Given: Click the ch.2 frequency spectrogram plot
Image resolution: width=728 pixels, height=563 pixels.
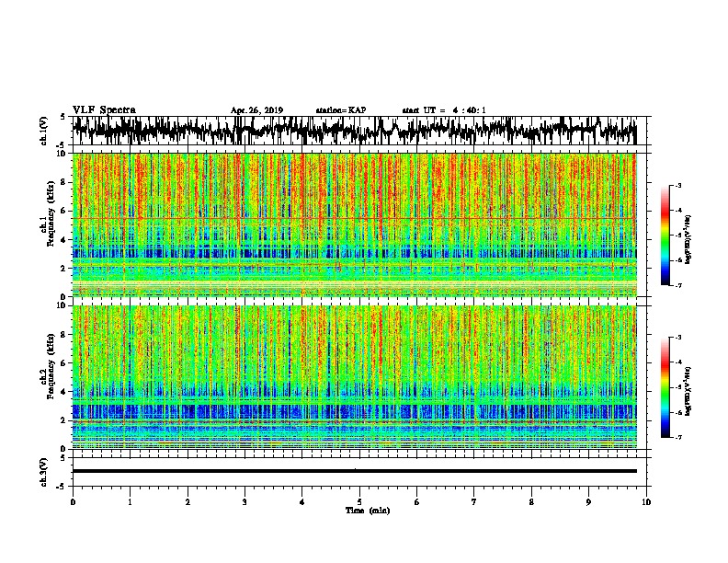Looking at the screenshot, I should coord(355,377).
